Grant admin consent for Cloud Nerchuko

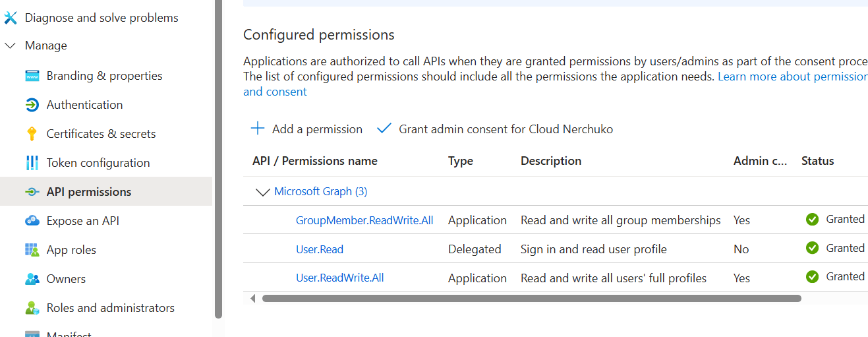[496, 129]
